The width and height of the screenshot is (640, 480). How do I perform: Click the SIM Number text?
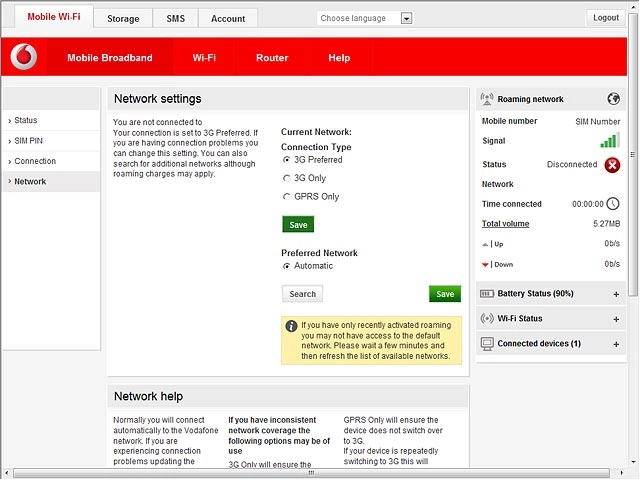[598, 122]
